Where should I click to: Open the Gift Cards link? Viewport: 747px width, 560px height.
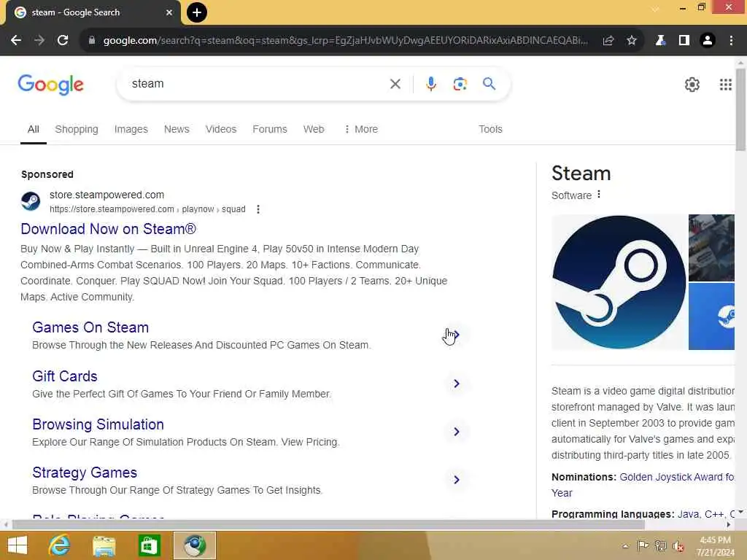point(65,376)
